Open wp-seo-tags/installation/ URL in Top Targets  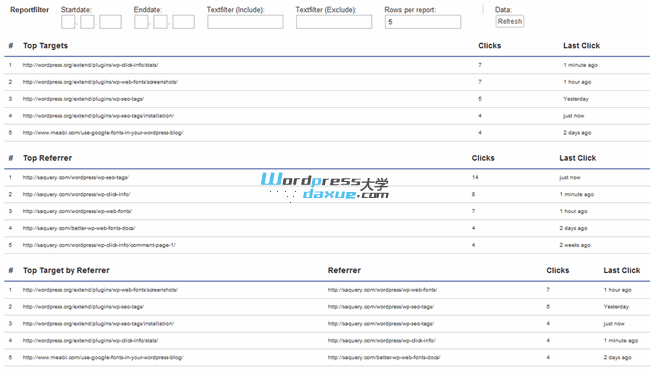[x=98, y=116]
